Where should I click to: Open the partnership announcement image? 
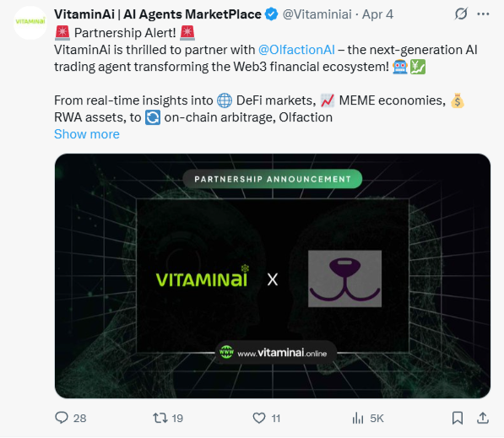(x=273, y=276)
